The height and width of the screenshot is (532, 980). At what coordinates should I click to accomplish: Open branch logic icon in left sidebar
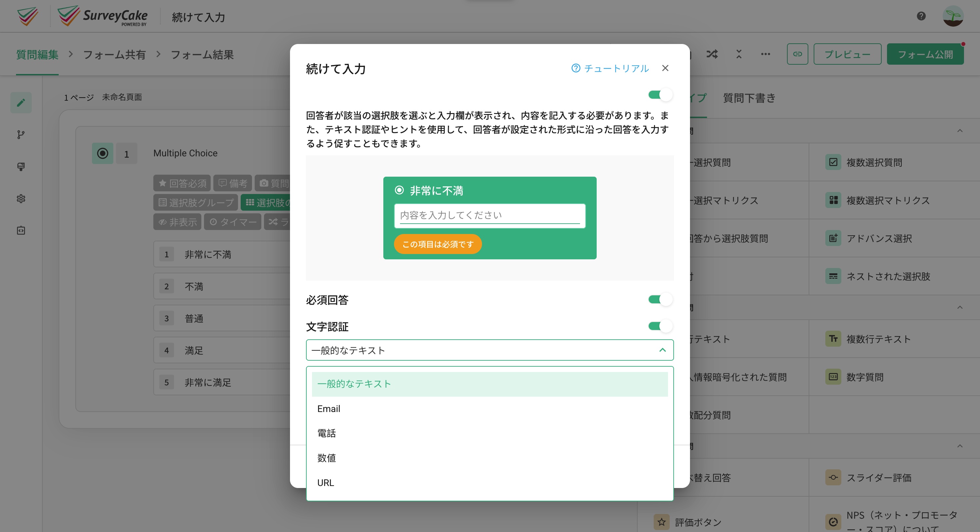coord(21,134)
